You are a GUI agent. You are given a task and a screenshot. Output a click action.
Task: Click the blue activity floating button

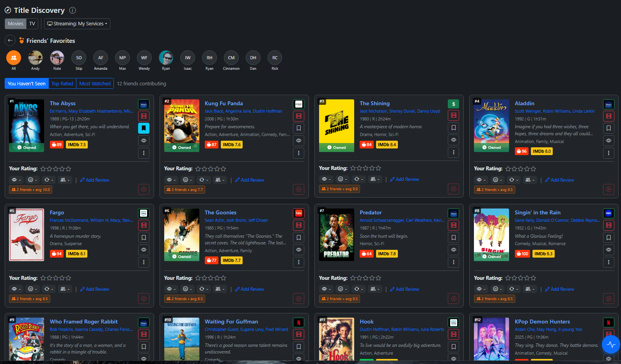tap(610, 345)
